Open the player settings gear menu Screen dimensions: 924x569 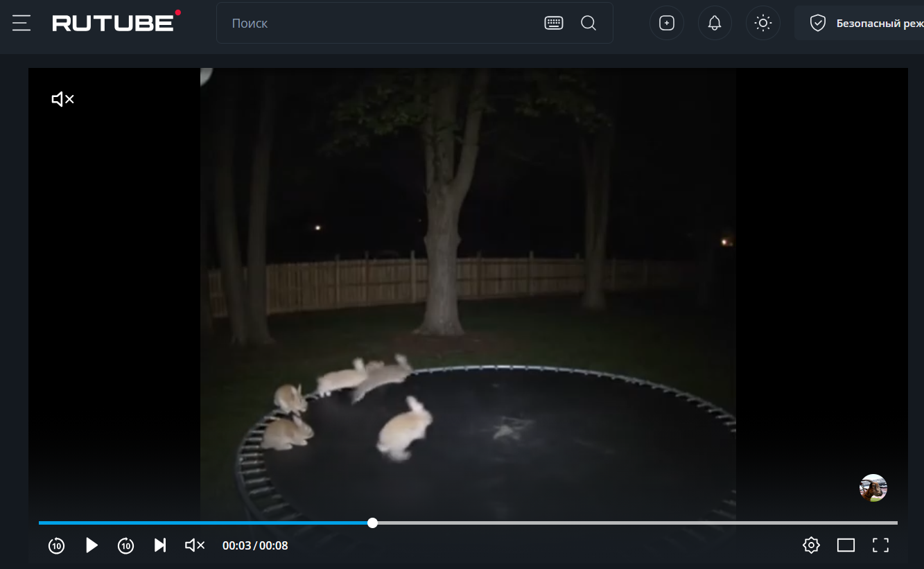pos(811,545)
